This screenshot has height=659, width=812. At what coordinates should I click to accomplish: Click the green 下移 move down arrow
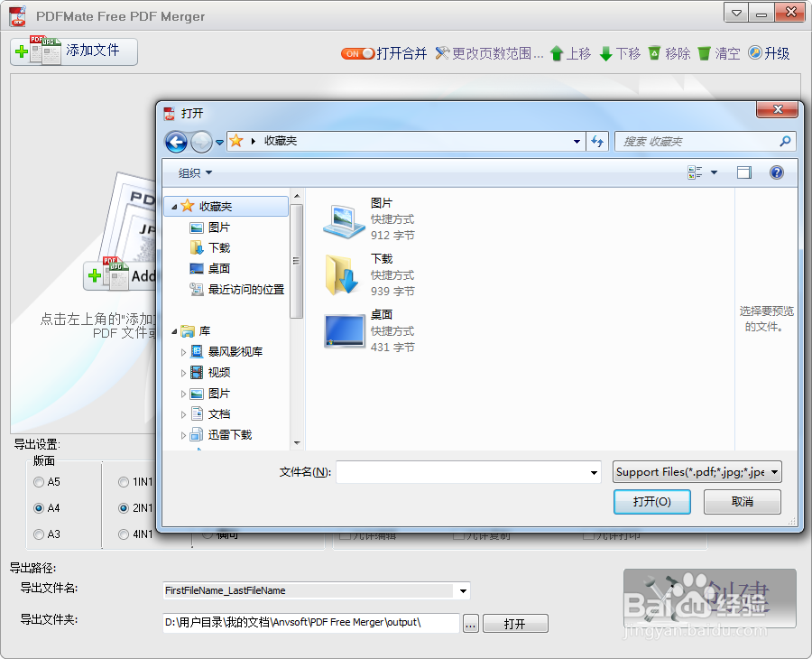[606, 53]
